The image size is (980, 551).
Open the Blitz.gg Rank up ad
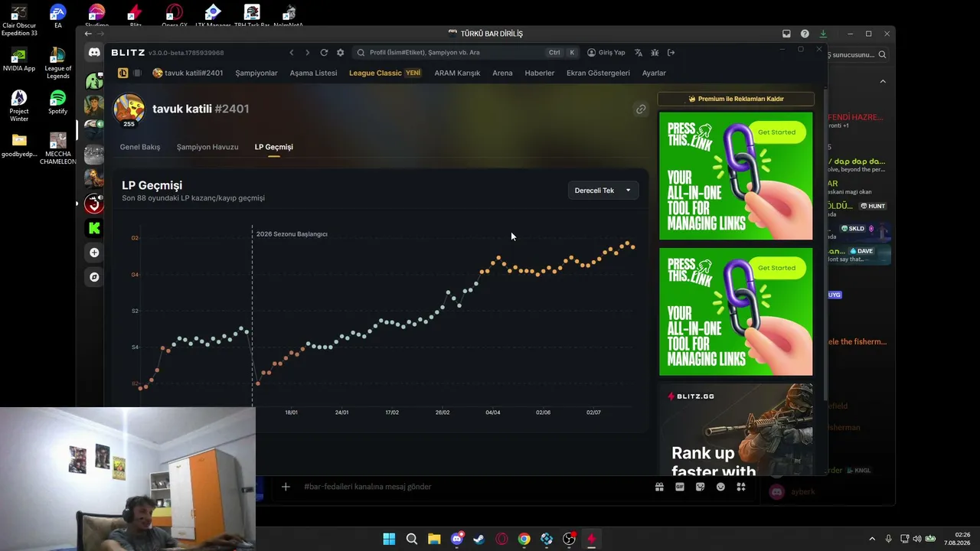click(736, 429)
